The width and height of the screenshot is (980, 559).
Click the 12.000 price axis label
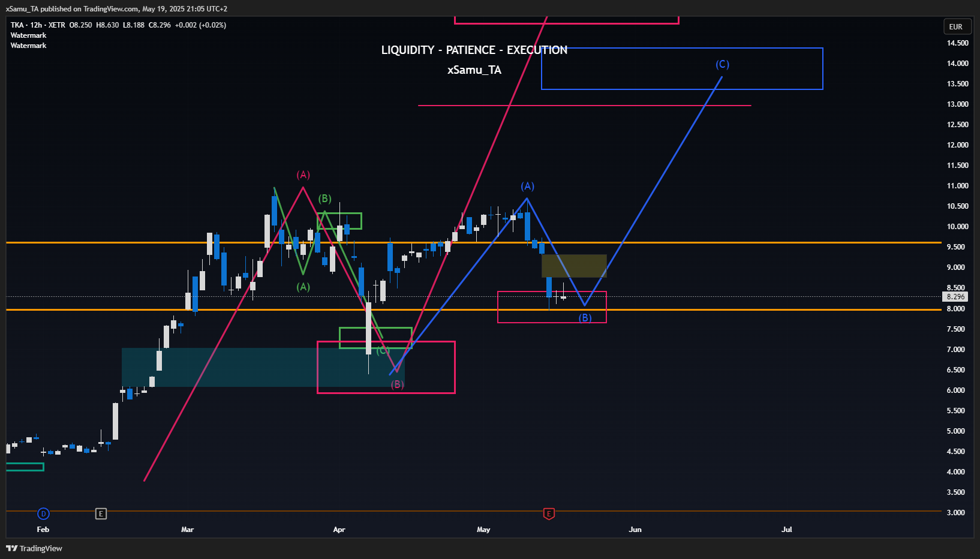(957, 145)
